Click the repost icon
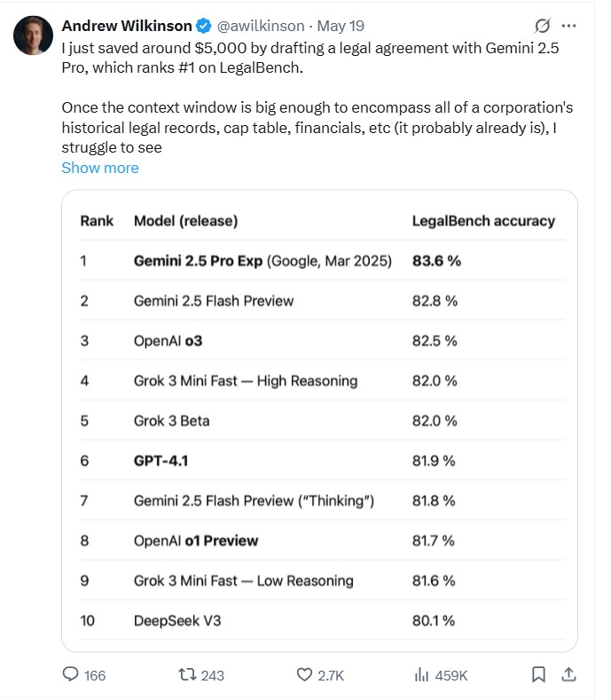This screenshot has width=611, height=700. (186, 674)
